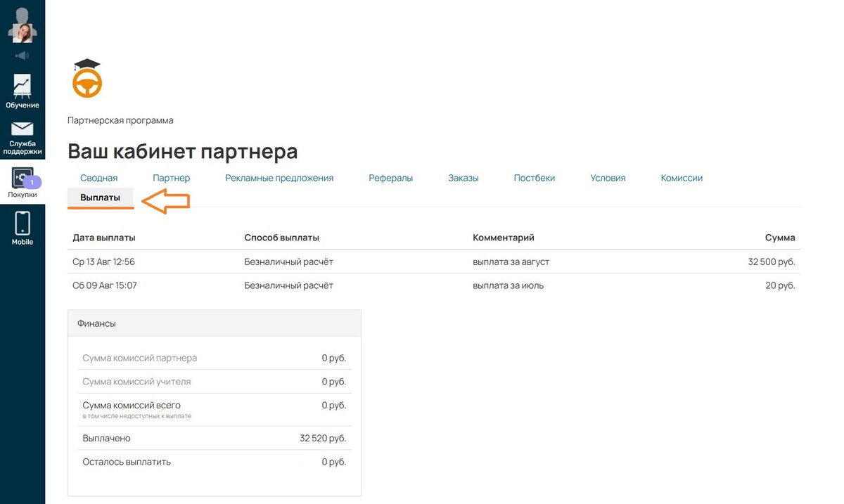Select the Ср 13 Авг 12:56 date cell
The width and height of the screenshot is (844, 504).
103,261
